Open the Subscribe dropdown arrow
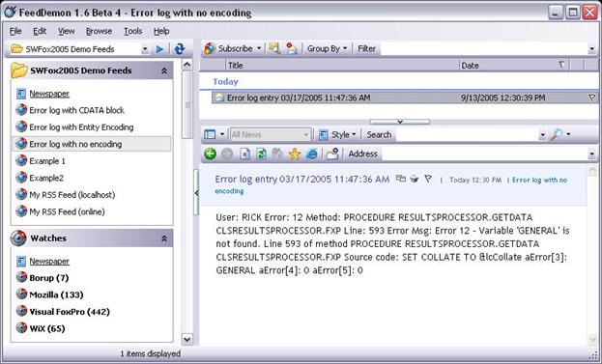The image size is (602, 364). (x=259, y=48)
